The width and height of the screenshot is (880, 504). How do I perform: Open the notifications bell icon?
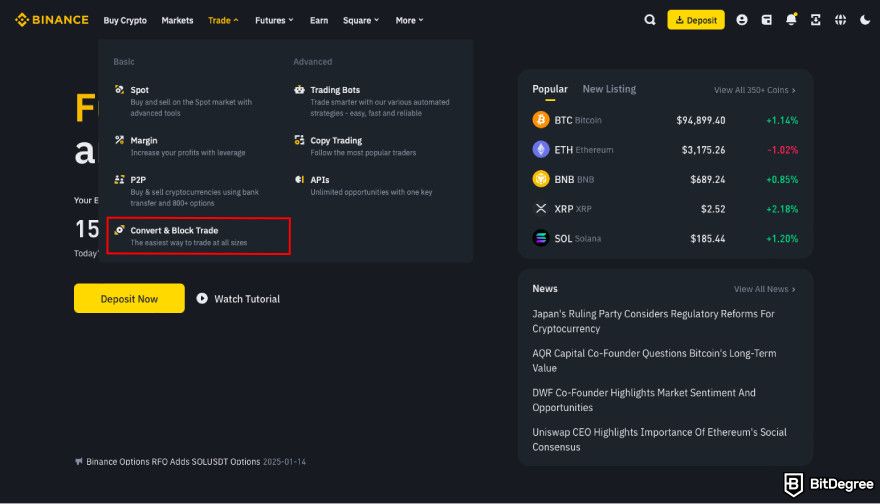click(791, 20)
